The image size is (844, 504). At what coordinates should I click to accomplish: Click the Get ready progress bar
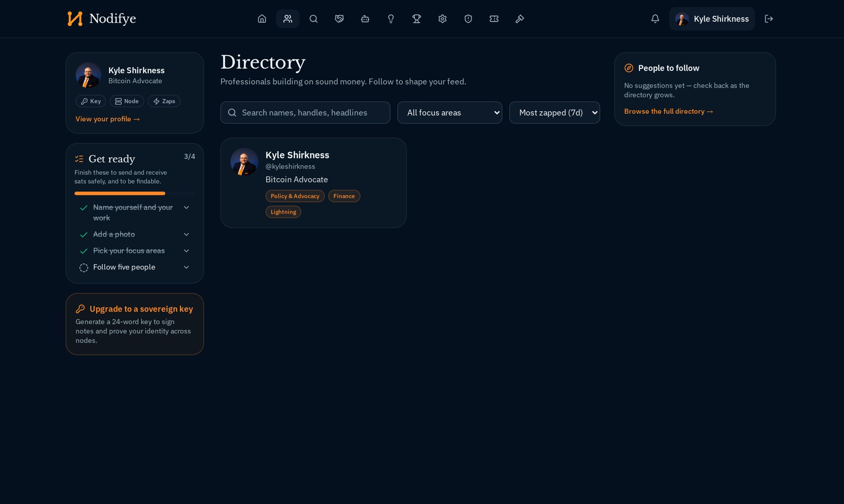[x=135, y=193]
